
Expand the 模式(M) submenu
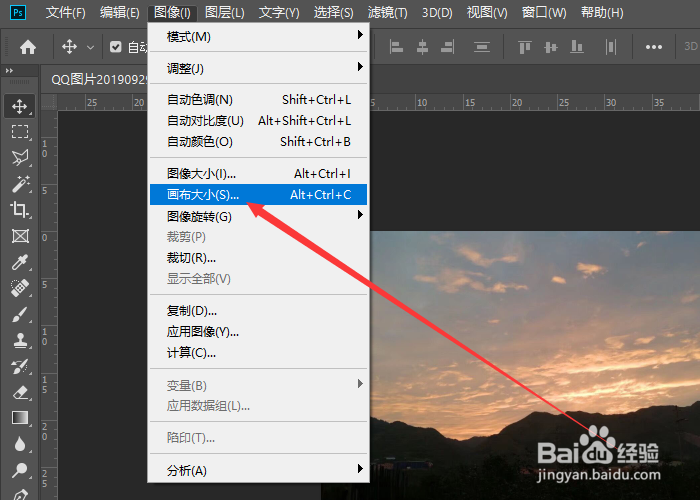click(x=258, y=37)
